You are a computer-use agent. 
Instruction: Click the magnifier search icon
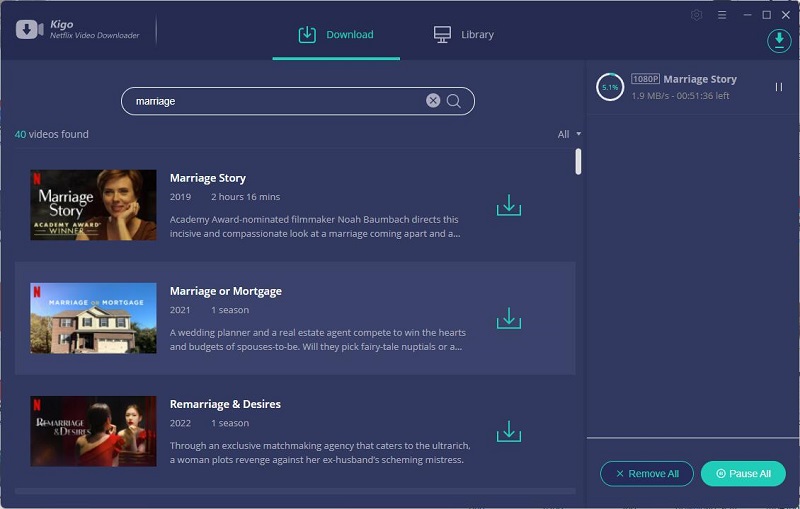click(454, 101)
